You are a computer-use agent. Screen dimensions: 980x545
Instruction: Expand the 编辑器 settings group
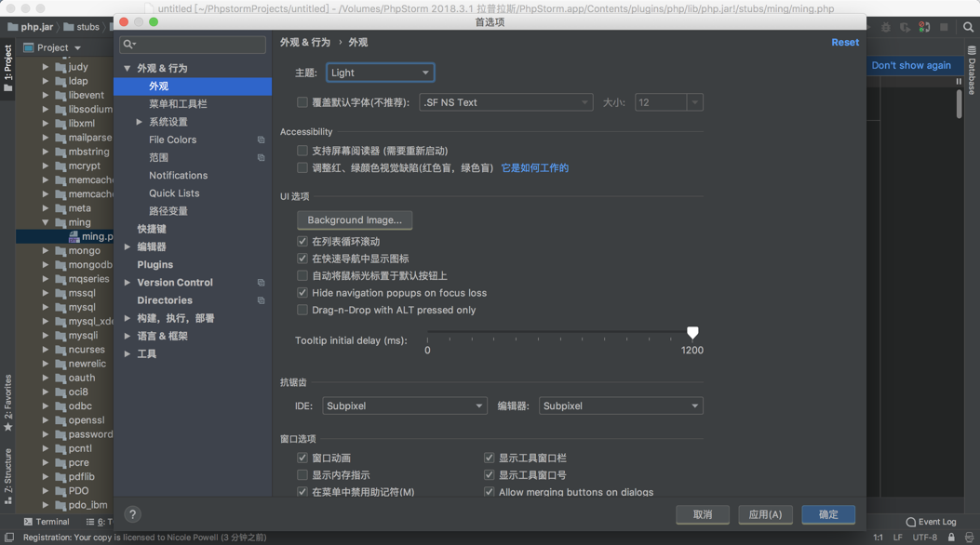(x=128, y=247)
